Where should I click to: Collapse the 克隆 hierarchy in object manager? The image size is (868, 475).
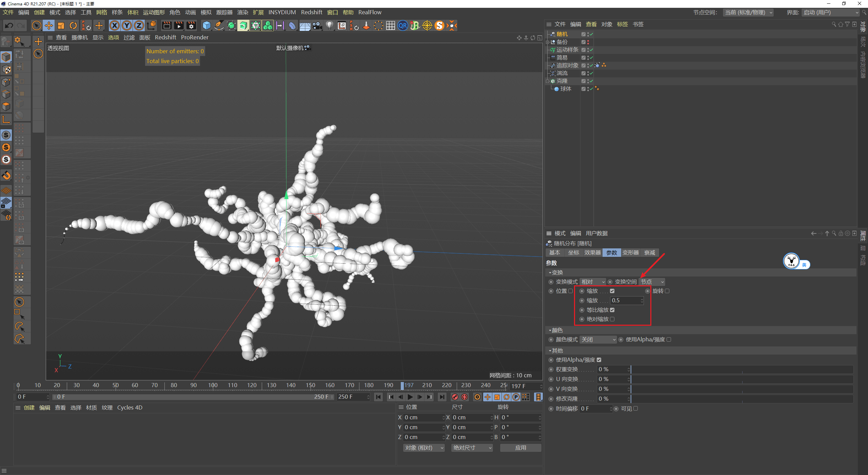pyautogui.click(x=547, y=81)
